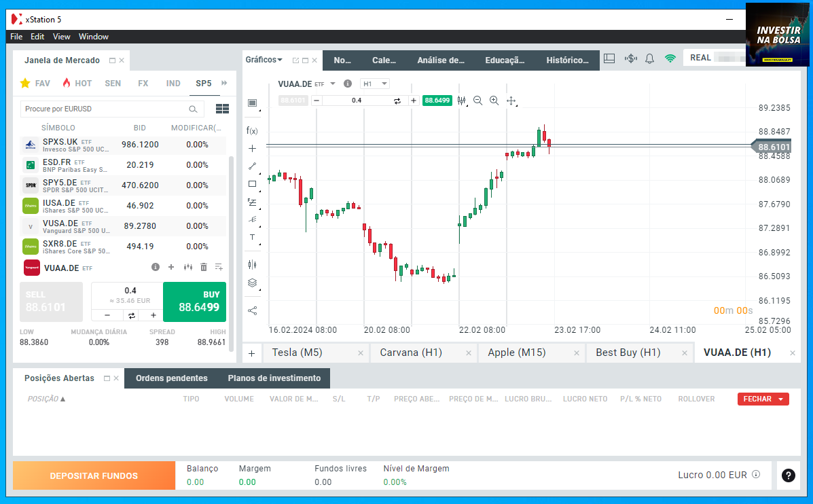The width and height of the screenshot is (813, 504).
Task: Open the chart layout screen icon
Action: click(252, 103)
